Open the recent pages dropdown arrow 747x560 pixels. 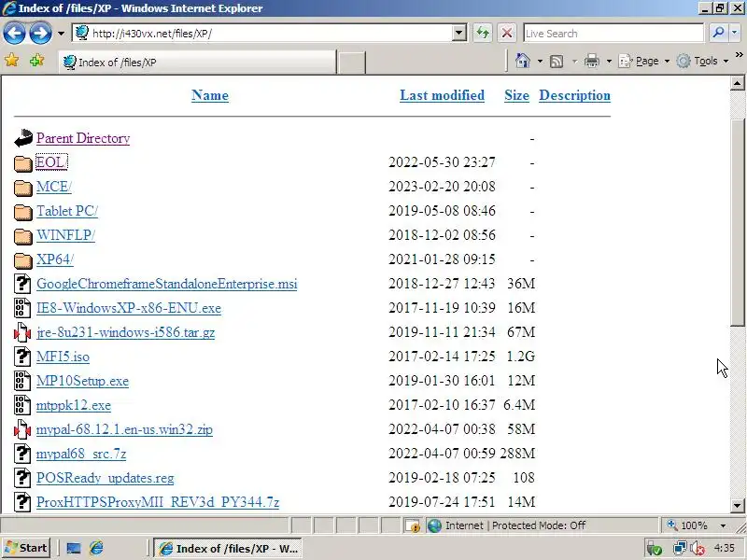[x=61, y=34]
